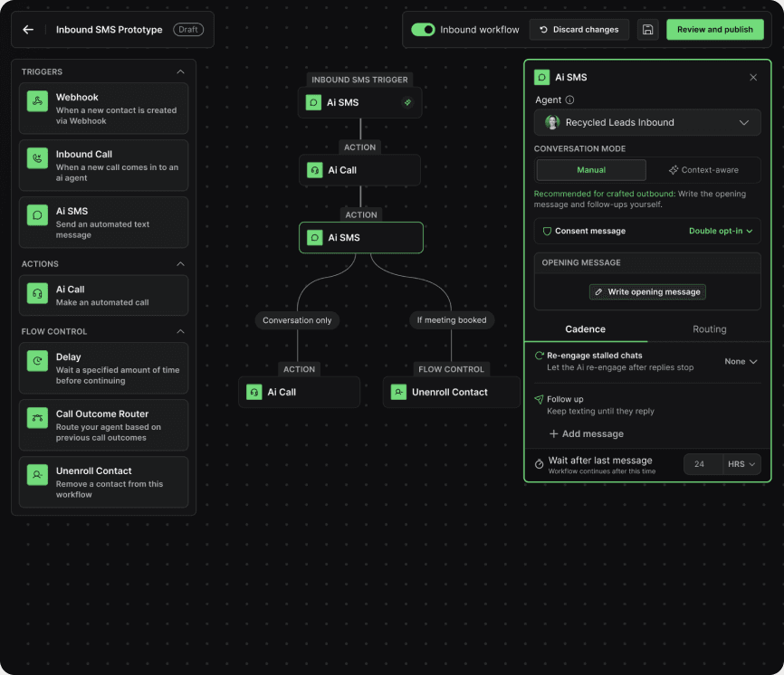Screen dimensions: 784x675
Task: Click the Unenroll Contact node icon on canvas
Action: pos(398,392)
